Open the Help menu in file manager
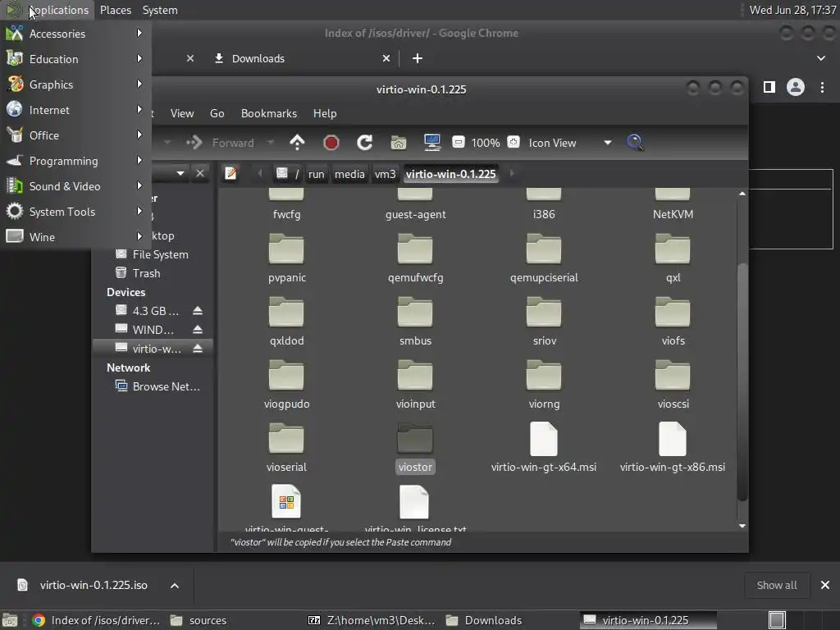 tap(325, 113)
